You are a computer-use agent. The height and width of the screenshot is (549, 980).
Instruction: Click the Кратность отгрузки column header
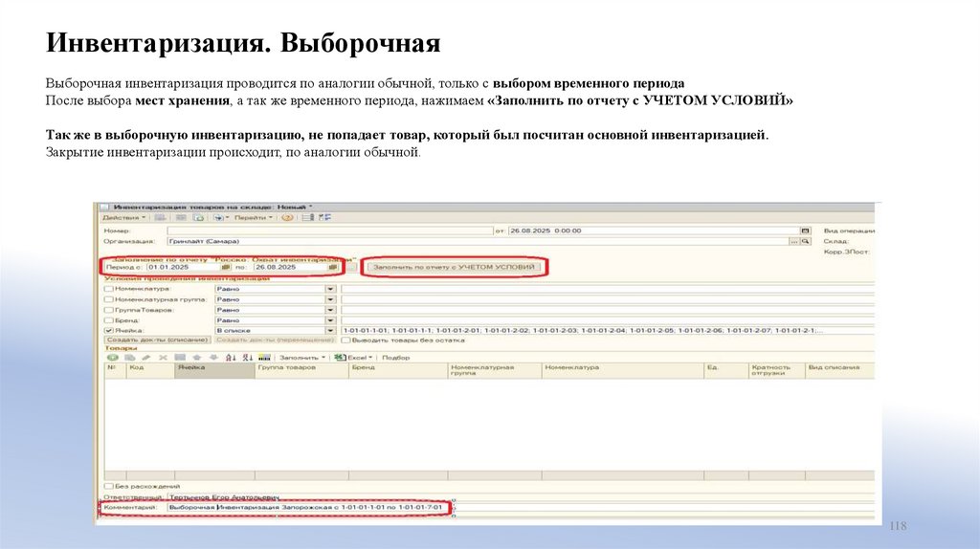777,370
